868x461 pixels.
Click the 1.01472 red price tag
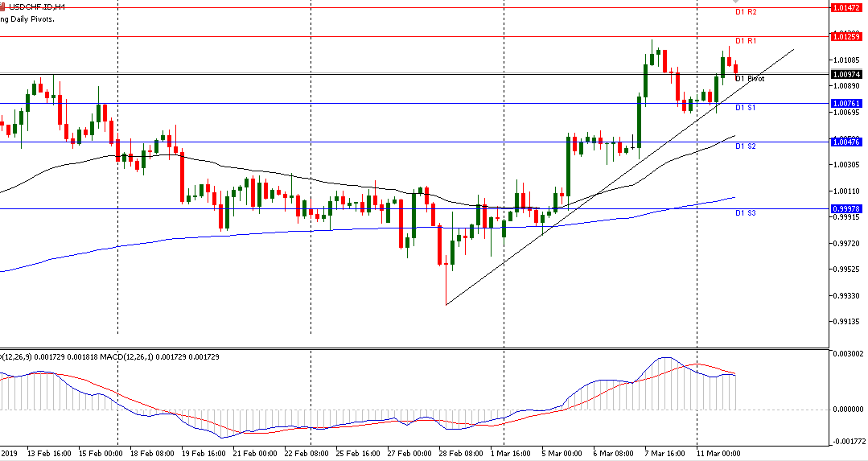(848, 8)
